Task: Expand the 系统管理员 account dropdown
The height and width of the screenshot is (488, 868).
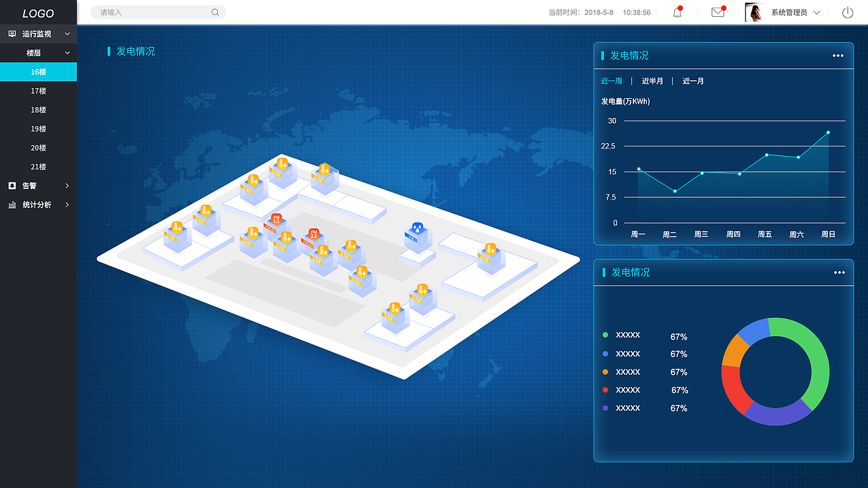Action: point(791,12)
